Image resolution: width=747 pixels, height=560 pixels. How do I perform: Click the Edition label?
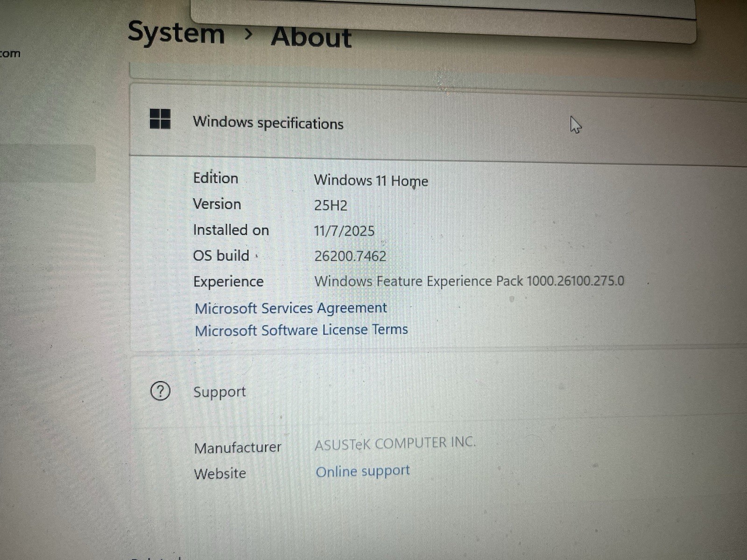[x=216, y=178]
